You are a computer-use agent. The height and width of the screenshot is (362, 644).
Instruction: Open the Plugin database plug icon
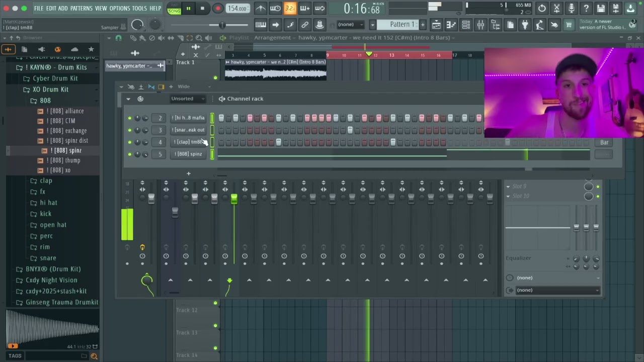click(524, 25)
